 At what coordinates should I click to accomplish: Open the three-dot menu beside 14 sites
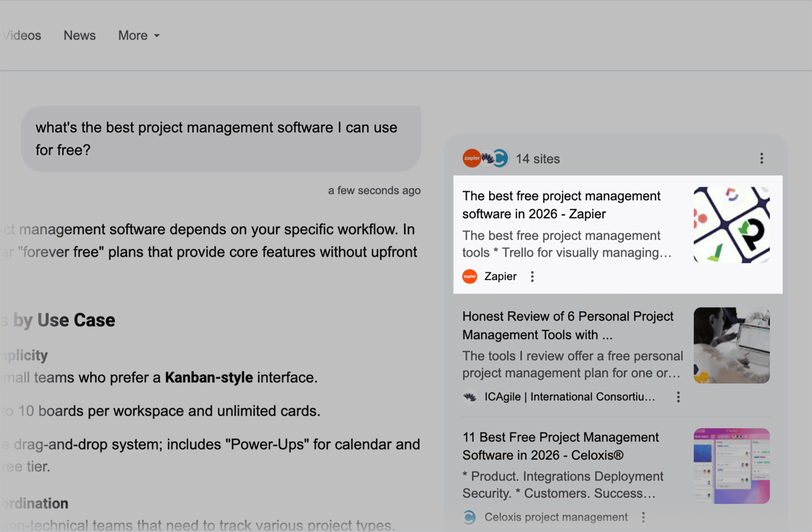(762, 158)
